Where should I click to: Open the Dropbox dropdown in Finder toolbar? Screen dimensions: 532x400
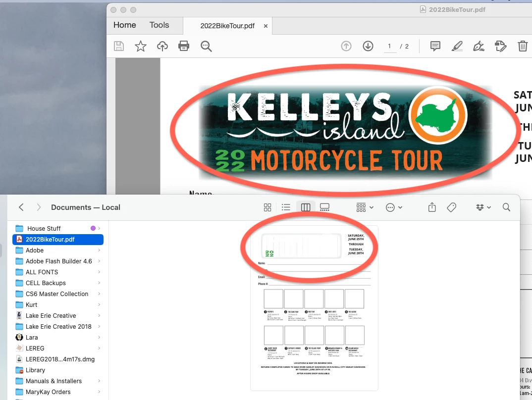click(483, 207)
